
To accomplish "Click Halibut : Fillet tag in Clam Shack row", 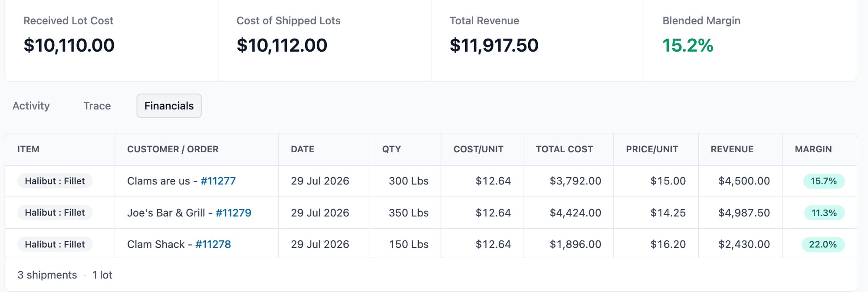I will (x=55, y=244).
